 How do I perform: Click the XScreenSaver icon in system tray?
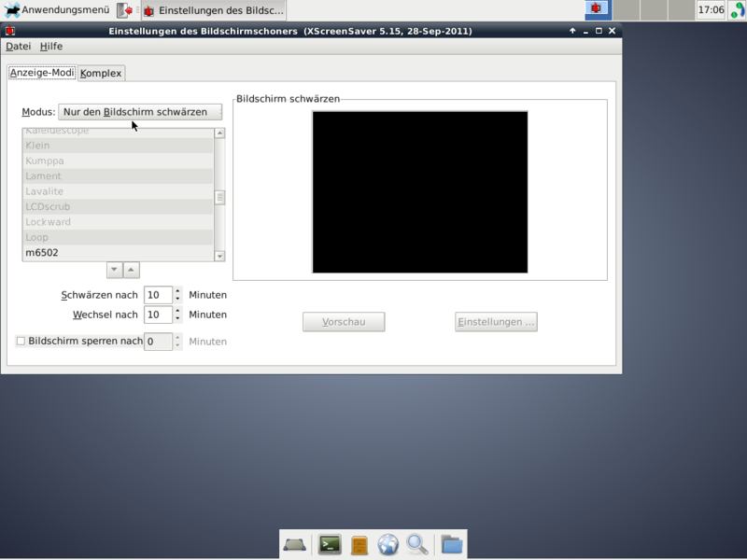tap(598, 9)
